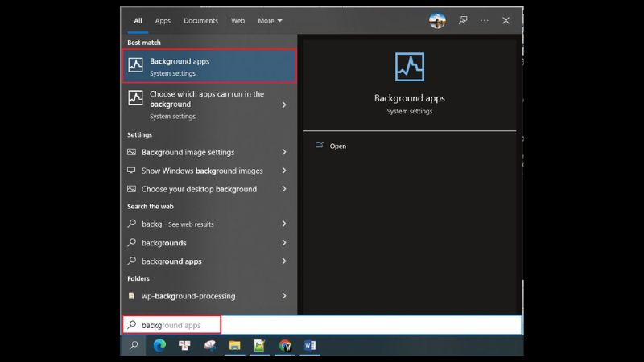644x362 pixels.
Task: Click the user profile avatar picture
Action: (437, 20)
